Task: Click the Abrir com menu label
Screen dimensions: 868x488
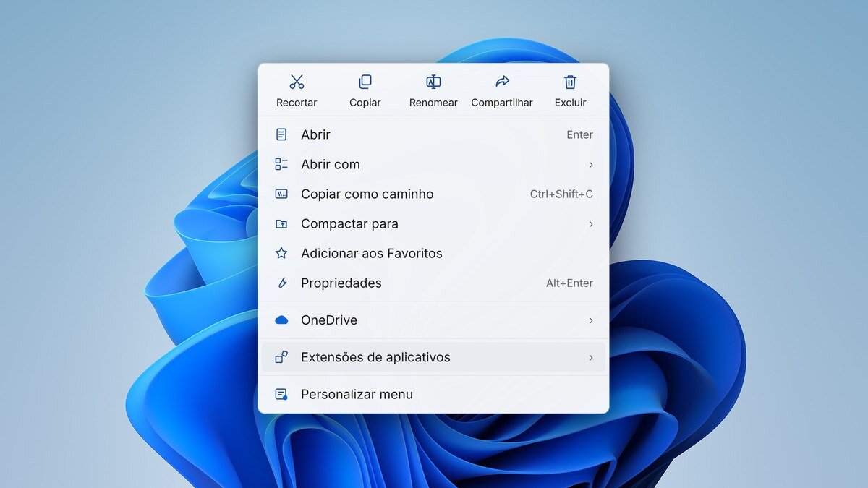Action: pyautogui.click(x=331, y=164)
